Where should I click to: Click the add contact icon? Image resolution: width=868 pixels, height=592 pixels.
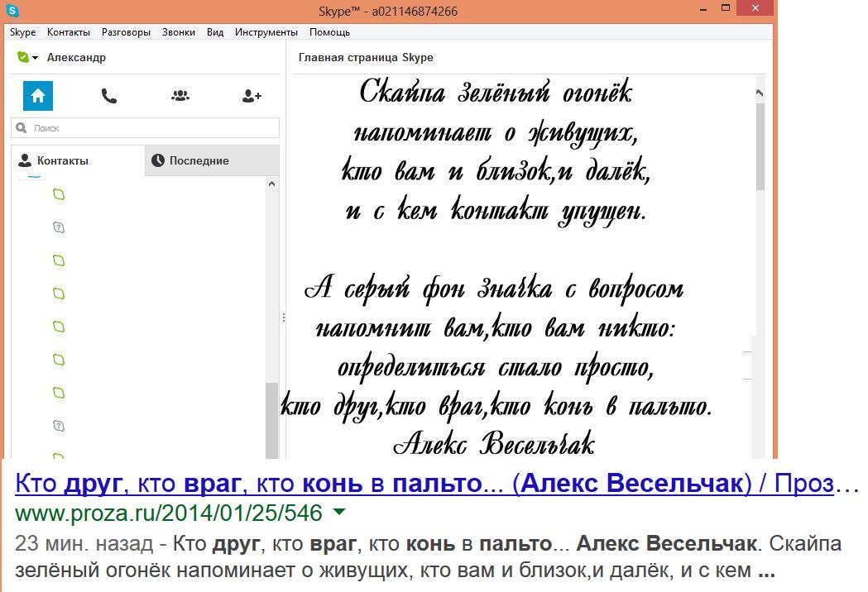pos(252,96)
